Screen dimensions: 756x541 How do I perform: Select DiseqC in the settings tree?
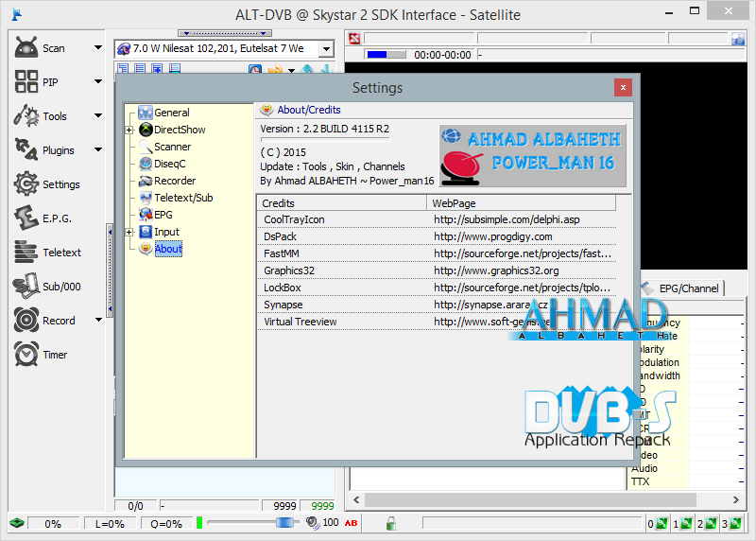pos(170,164)
